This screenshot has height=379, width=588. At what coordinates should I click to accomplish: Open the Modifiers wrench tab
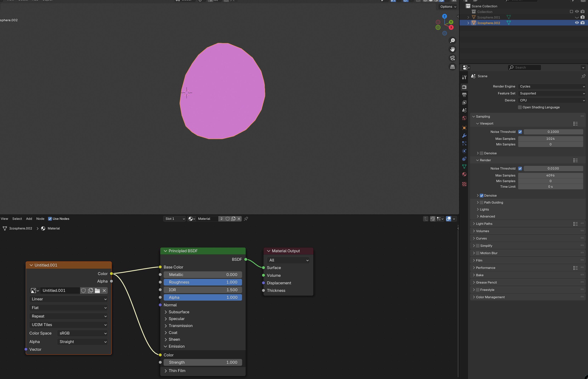[x=464, y=136]
